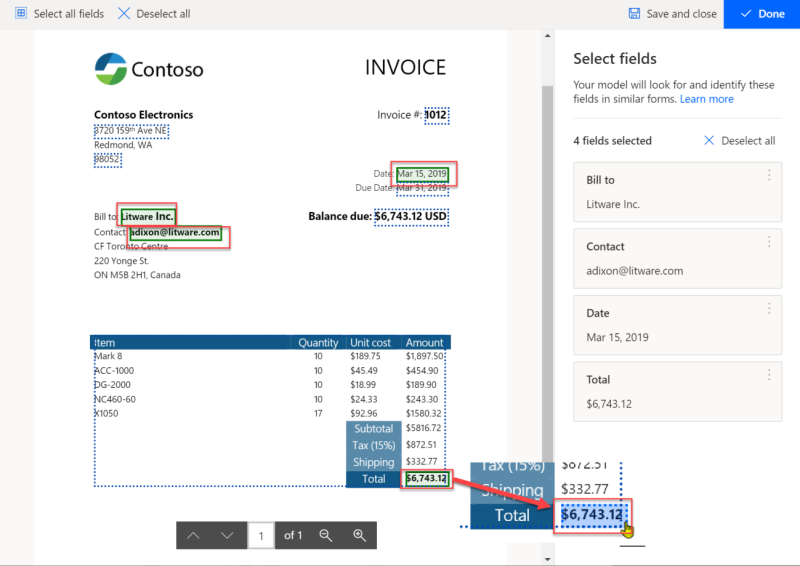
Task: Click the Mark 8 item row text
Action: tap(109, 356)
